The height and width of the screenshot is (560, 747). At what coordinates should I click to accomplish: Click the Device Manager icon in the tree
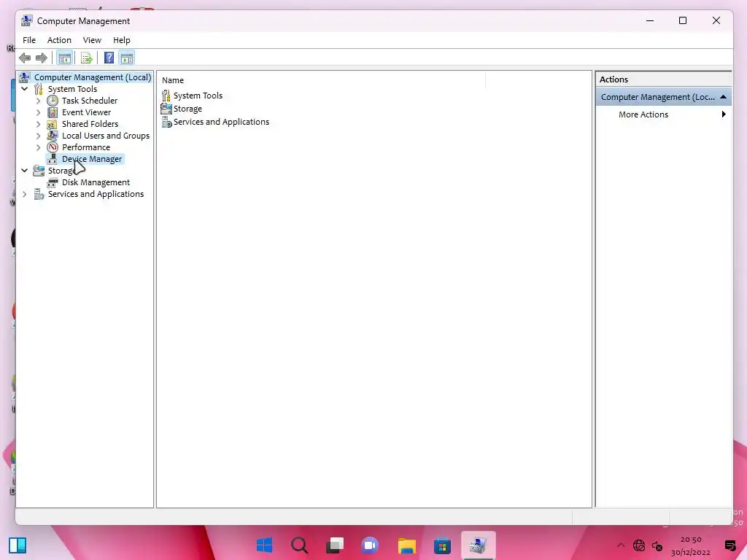tap(53, 159)
